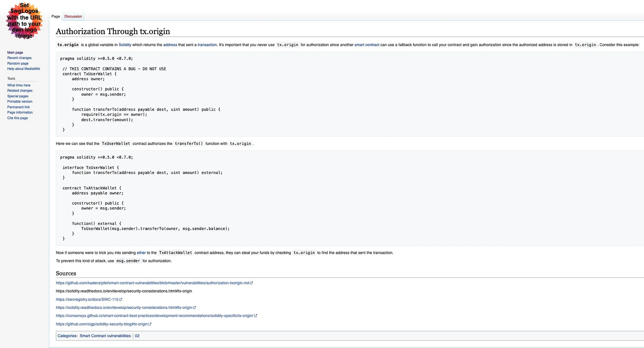This screenshot has width=644, height=348.
Task: Open Special pages link
Action: [x=18, y=96]
